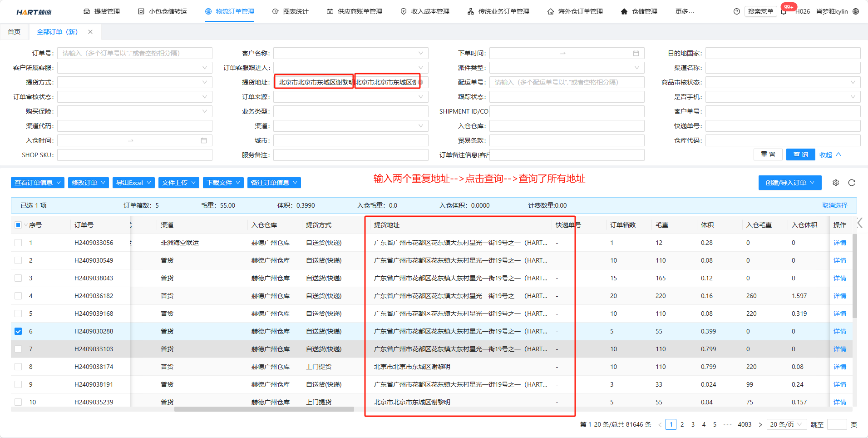Open the 20 条/页 page size selector
Screen dimensions: 868x438
(786, 424)
